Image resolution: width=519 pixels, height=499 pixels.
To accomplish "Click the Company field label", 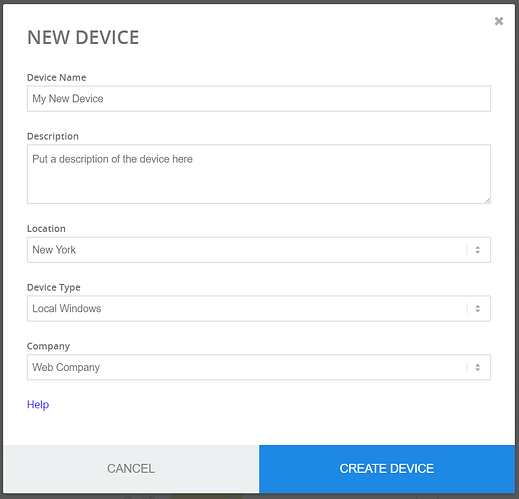I will [x=48, y=346].
